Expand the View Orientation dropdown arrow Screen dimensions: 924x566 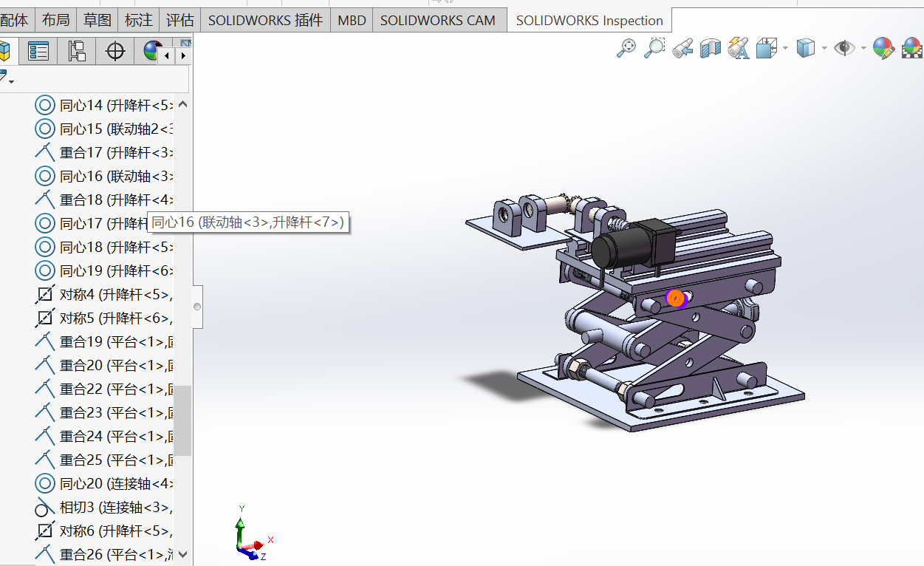click(784, 49)
